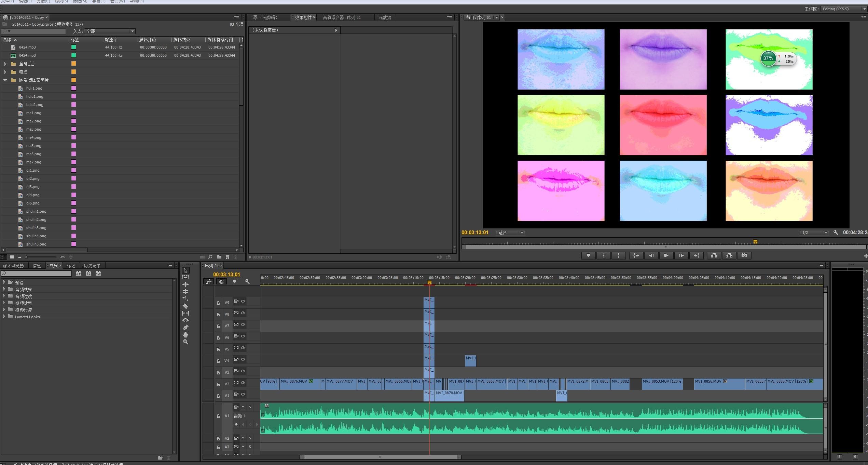Select the Ripple Edit tool

click(185, 284)
